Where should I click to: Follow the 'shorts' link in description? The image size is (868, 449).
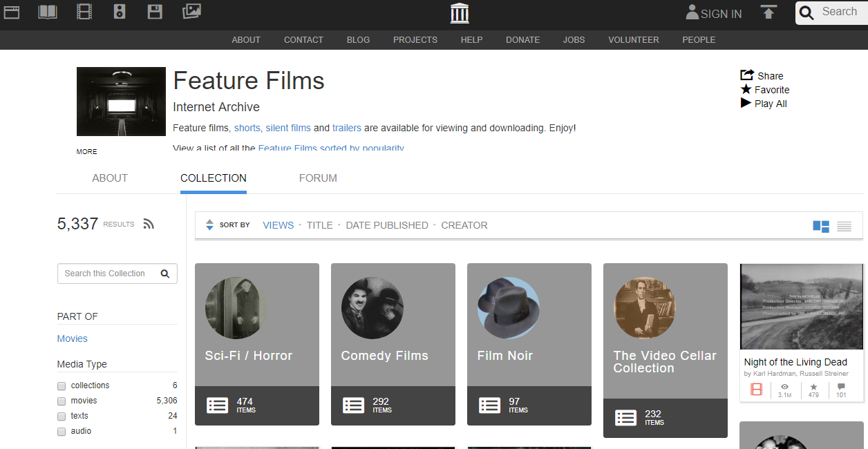pyautogui.click(x=247, y=128)
